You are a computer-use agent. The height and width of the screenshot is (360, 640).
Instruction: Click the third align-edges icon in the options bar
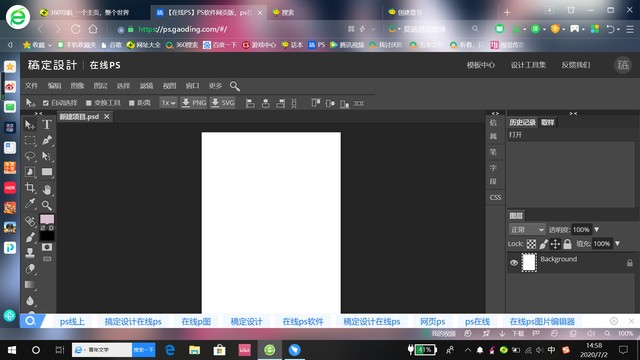click(280, 103)
